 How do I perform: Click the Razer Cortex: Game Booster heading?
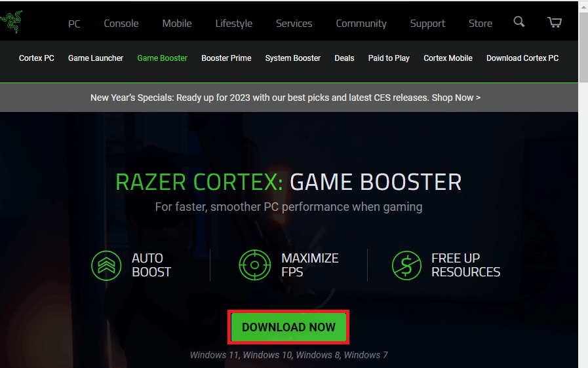coord(288,182)
